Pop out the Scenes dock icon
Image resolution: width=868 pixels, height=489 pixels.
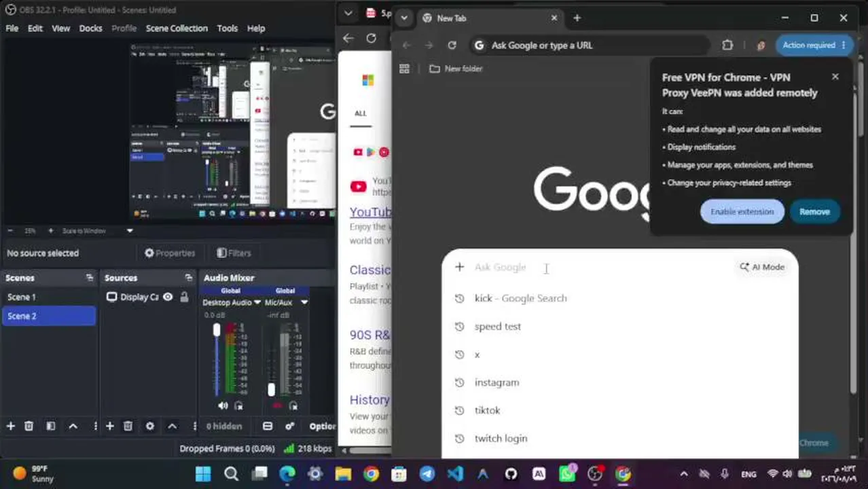coord(90,278)
